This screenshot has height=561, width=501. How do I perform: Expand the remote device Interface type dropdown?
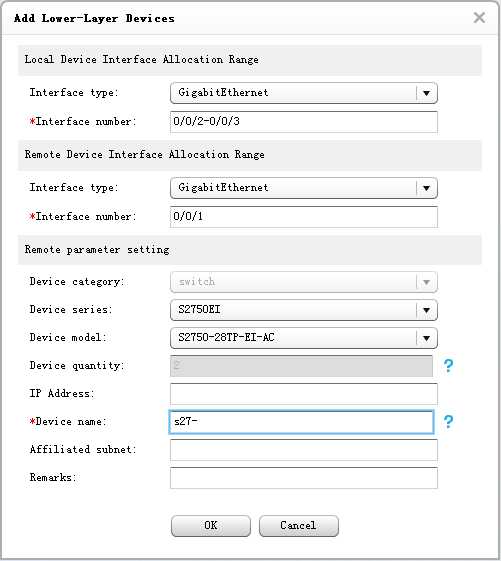[x=303, y=188]
